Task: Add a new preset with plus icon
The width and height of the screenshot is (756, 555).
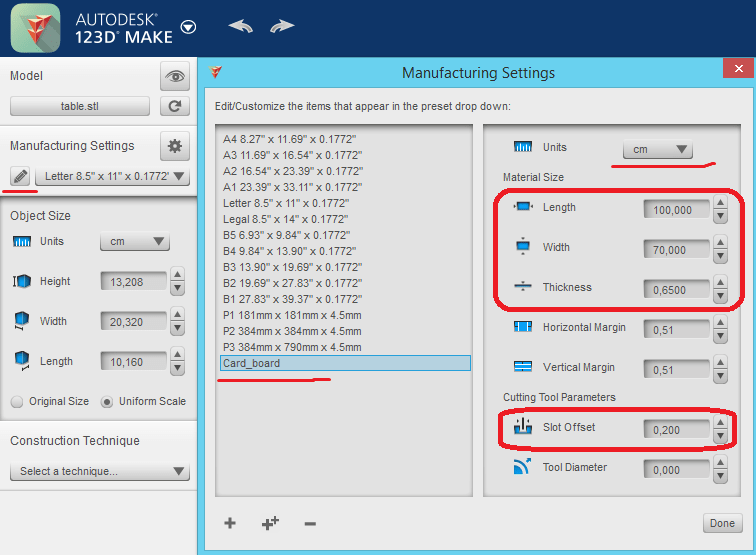Action: [230, 523]
